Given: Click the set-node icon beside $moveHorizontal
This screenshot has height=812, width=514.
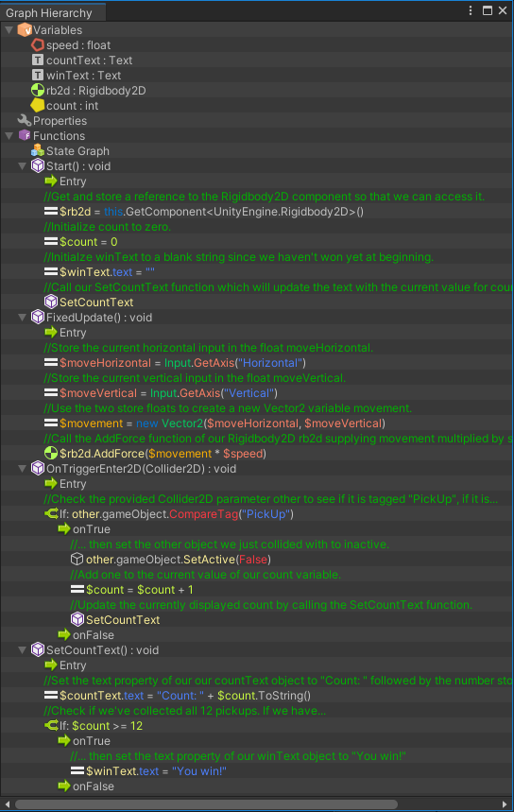Looking at the screenshot, I should pyautogui.click(x=51, y=362).
